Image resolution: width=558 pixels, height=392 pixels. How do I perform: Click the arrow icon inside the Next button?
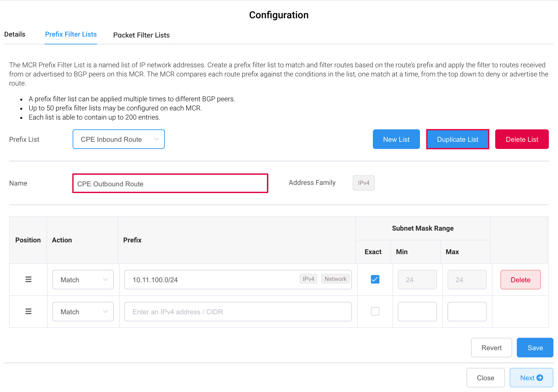tap(540, 378)
